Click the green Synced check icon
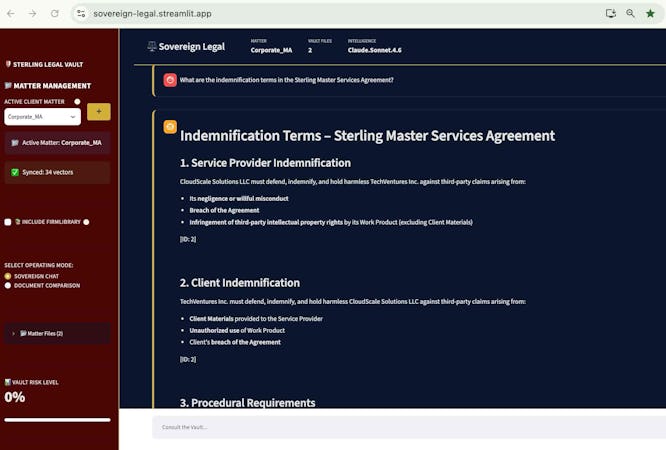The height and width of the screenshot is (450, 666). pos(15,172)
